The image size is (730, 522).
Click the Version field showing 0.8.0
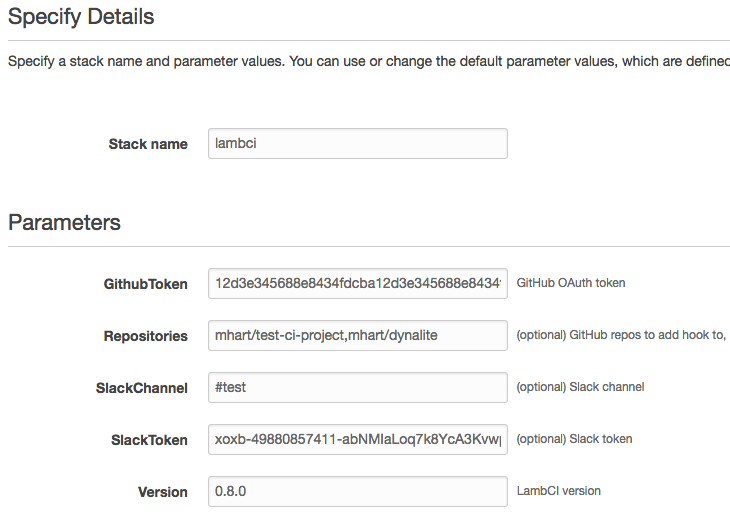tap(357, 491)
